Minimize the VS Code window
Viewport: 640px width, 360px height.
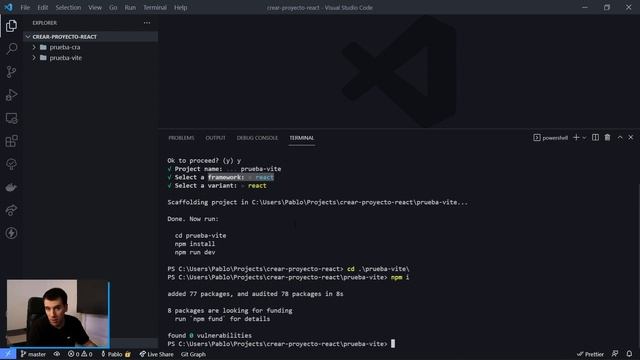[585, 7]
